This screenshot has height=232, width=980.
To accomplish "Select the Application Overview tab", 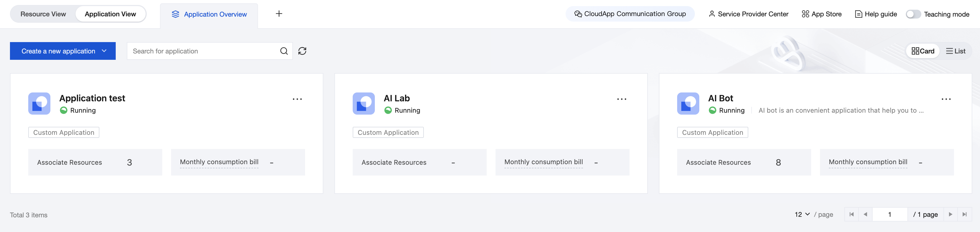I will 209,14.
